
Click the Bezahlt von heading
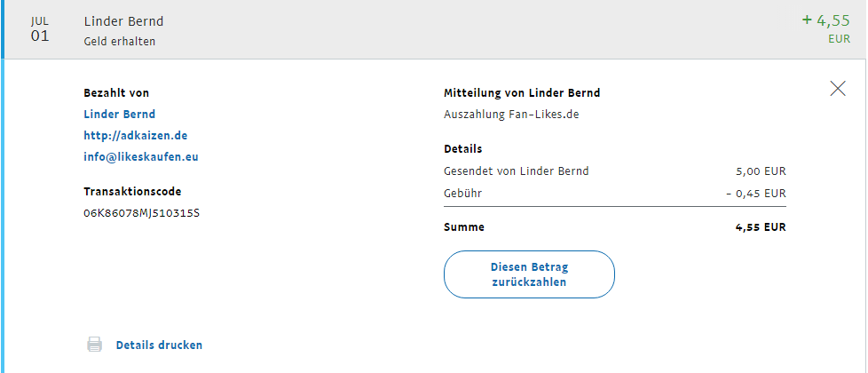click(x=115, y=92)
